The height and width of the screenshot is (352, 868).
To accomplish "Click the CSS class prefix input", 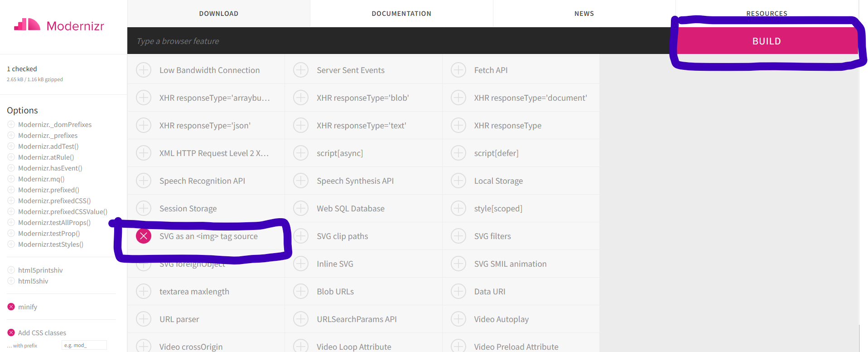I will 84,345.
